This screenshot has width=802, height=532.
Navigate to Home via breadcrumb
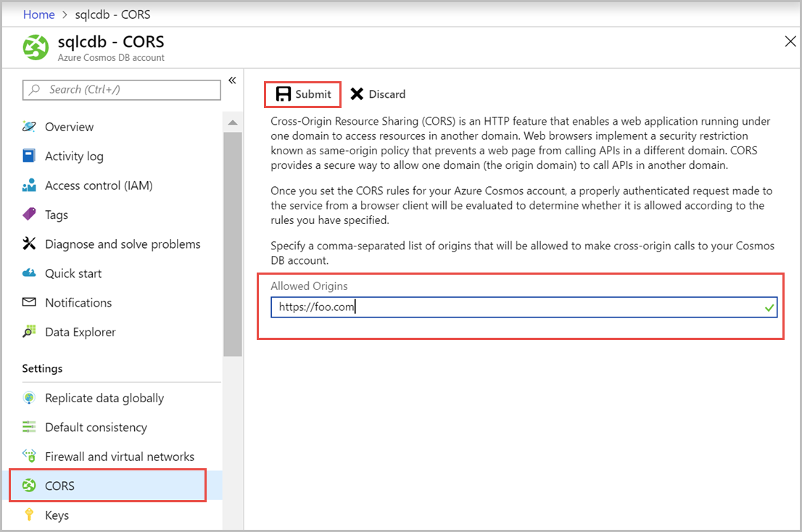point(38,14)
